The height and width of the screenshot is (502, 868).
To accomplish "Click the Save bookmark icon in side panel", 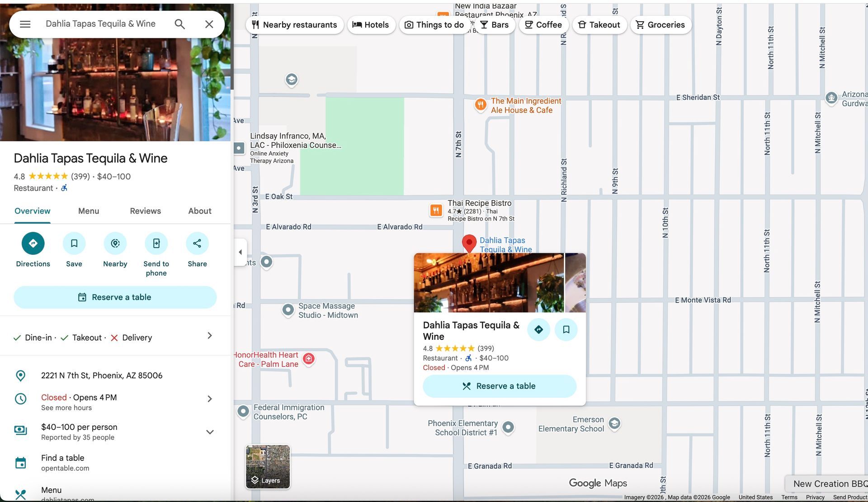I will tap(74, 243).
